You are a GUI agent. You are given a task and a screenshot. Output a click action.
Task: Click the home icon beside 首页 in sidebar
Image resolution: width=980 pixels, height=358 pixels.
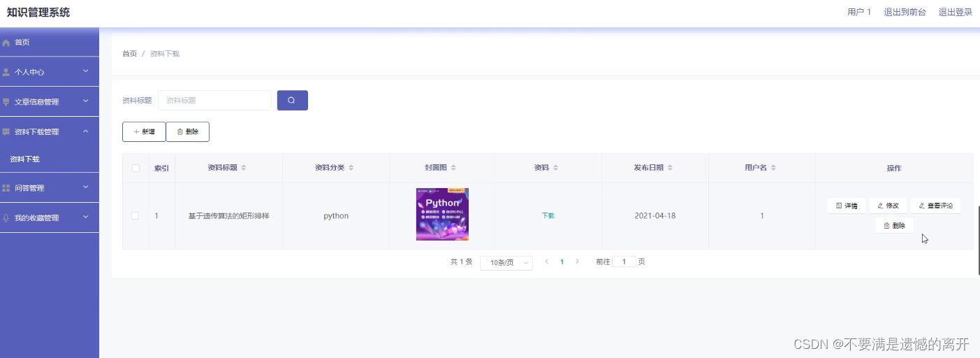point(6,43)
